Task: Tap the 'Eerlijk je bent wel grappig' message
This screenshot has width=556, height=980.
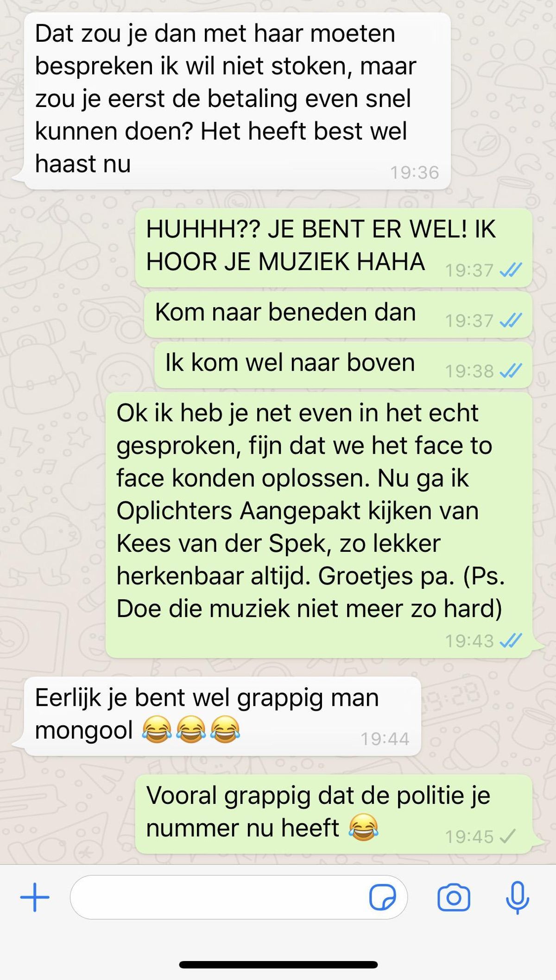Action: 222,716
